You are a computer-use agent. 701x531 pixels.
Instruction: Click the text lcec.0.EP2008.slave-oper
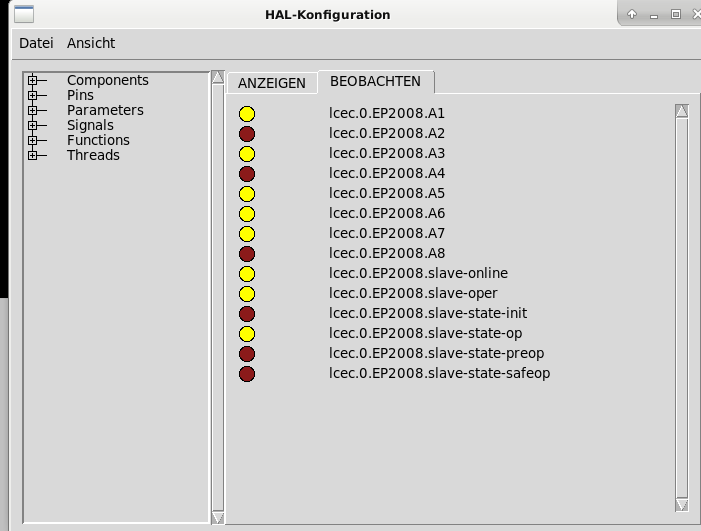click(413, 293)
